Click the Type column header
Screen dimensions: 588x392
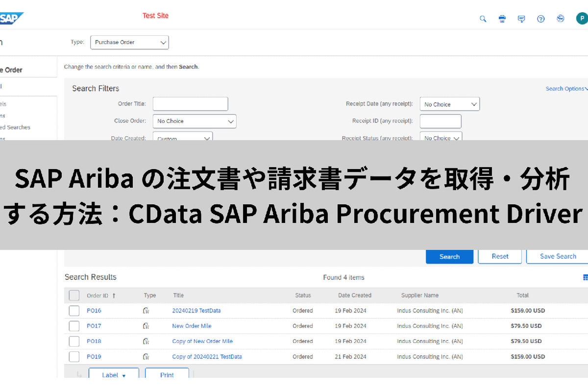click(x=150, y=295)
